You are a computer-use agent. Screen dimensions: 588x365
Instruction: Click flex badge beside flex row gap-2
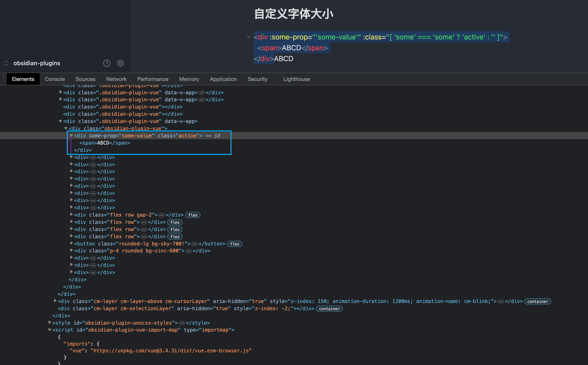click(x=193, y=215)
